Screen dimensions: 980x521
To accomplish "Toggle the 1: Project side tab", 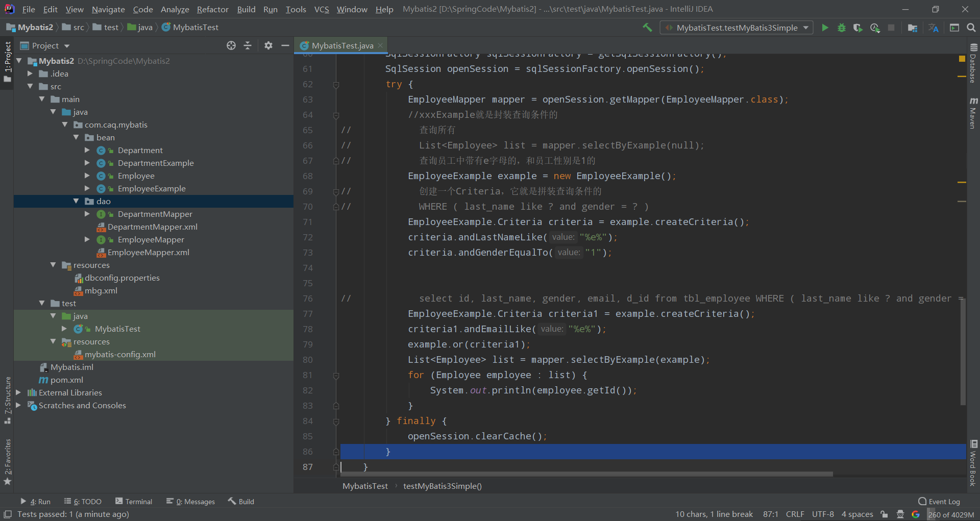I will [x=7, y=62].
